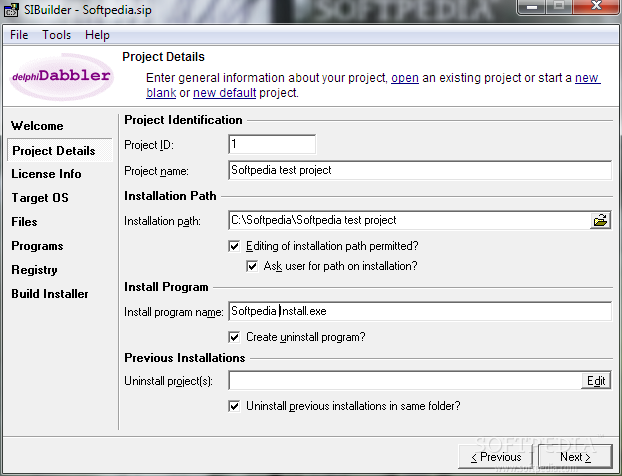Minimize the SIBuilder window

point(532,7)
